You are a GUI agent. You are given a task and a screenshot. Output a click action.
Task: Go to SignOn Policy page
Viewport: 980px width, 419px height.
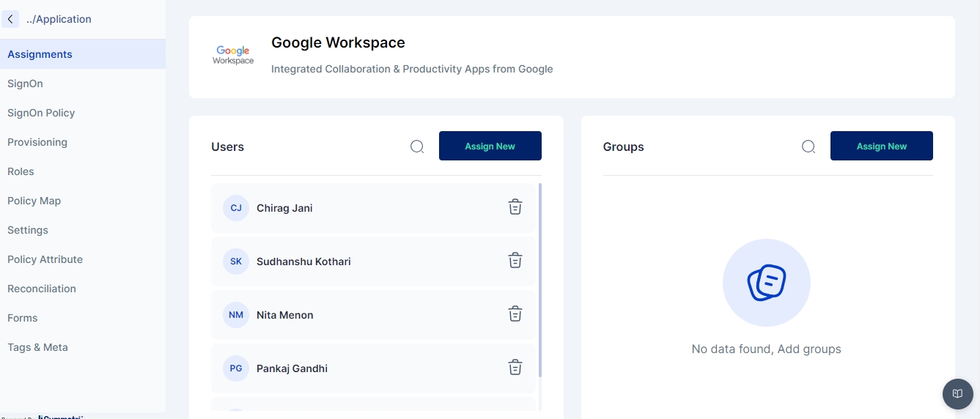41,113
